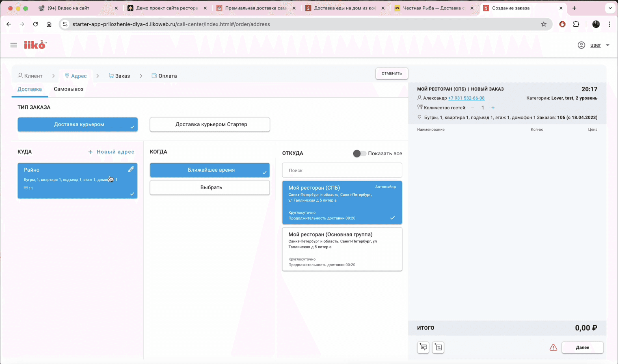
Task: Go to the Заказ step
Action: 120,76
